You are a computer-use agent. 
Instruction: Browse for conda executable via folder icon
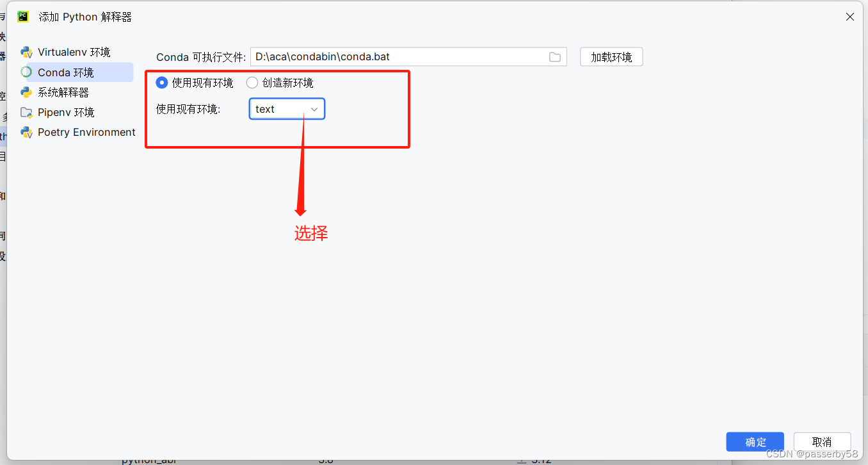555,57
